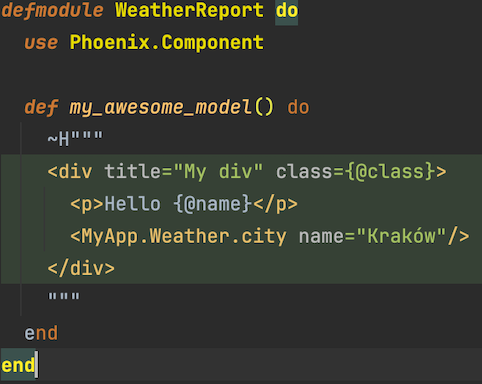
Task: Click the 'do' after my_awesome_model()
Action: [298, 107]
